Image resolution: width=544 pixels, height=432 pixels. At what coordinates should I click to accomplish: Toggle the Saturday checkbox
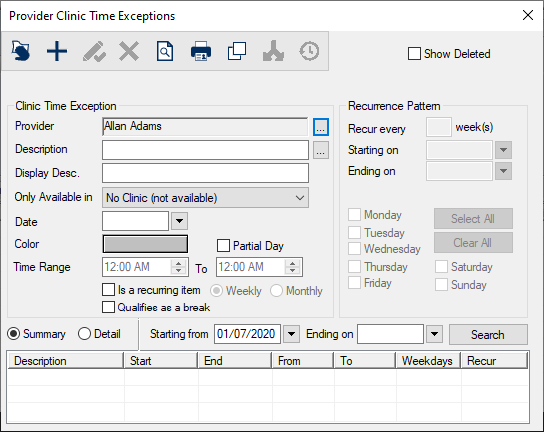click(441, 266)
